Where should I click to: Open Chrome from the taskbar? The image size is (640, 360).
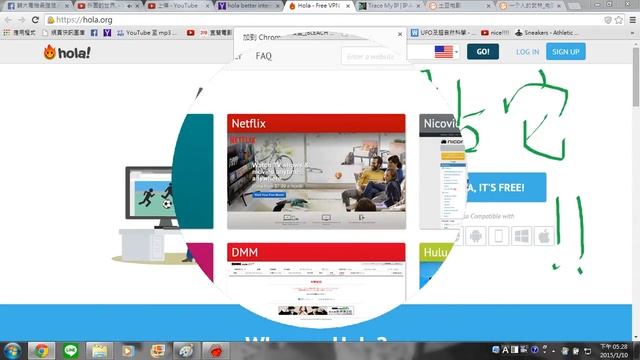click(x=41, y=351)
